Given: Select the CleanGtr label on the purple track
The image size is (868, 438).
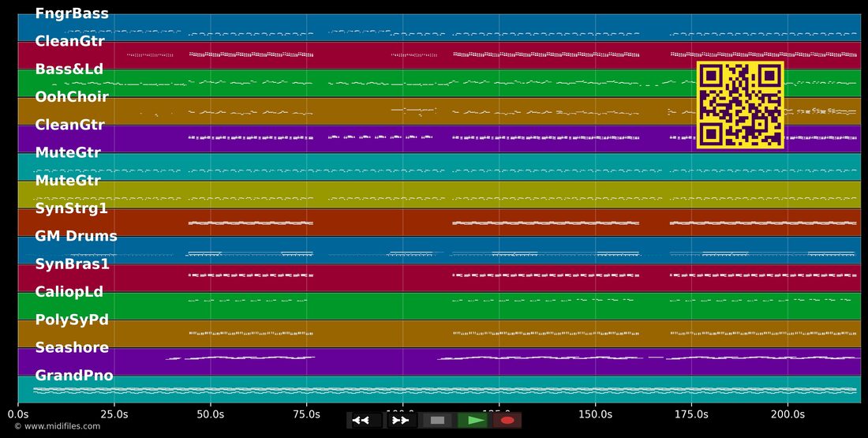Looking at the screenshot, I should click(x=69, y=125).
